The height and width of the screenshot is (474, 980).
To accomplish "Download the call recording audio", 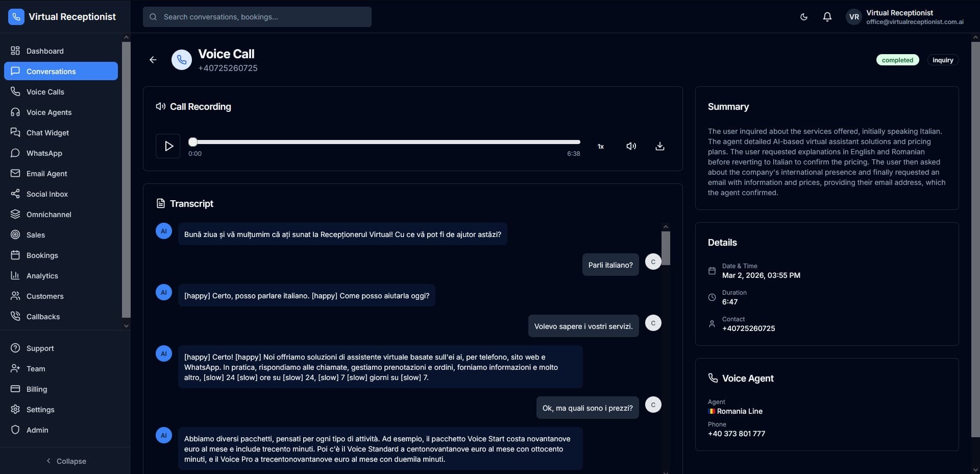I will pos(659,146).
